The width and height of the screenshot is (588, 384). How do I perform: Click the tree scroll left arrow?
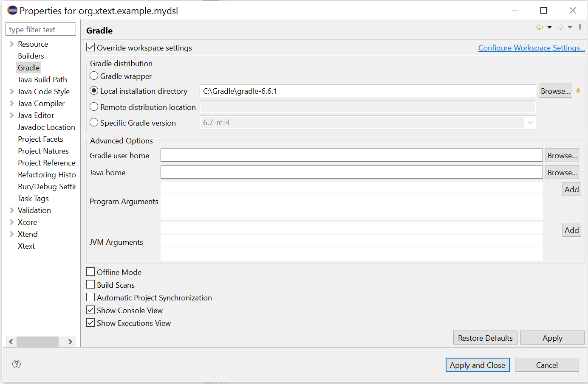click(11, 342)
